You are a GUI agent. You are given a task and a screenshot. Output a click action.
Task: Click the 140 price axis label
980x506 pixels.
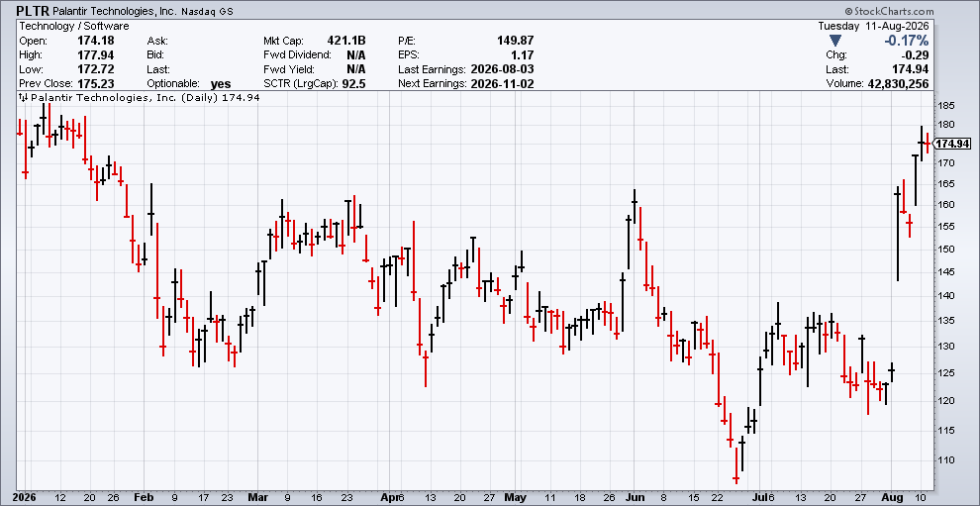tap(944, 296)
